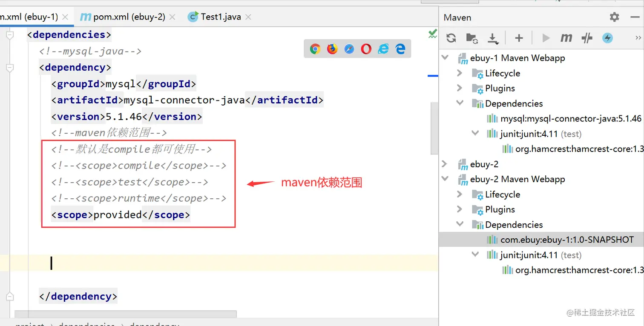644x326 pixels.
Task: Expand Plugins under ebuy-2 Maven Webapp
Action: pos(460,209)
